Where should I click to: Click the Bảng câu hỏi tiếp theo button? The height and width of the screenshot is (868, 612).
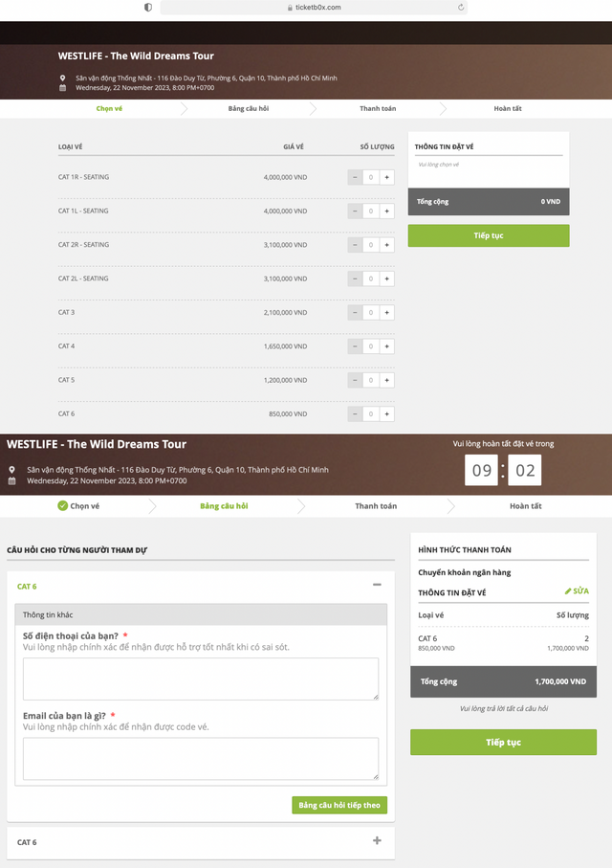click(339, 805)
